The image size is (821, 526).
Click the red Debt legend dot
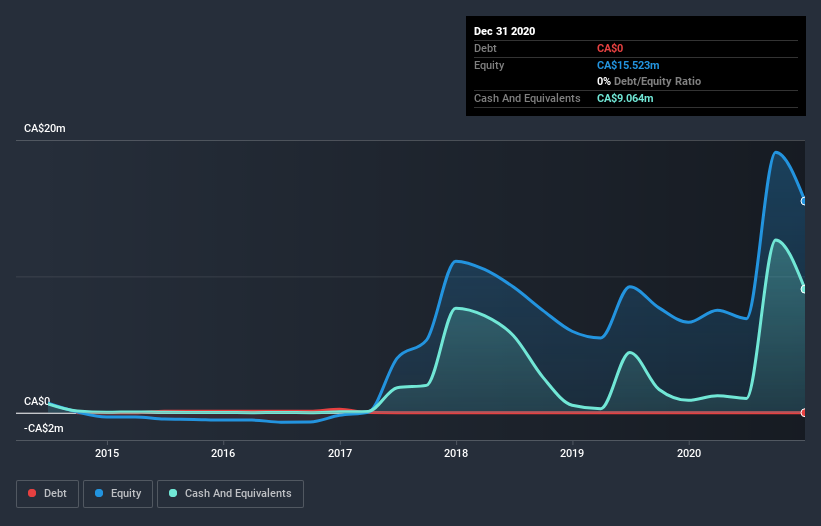pyautogui.click(x=32, y=493)
